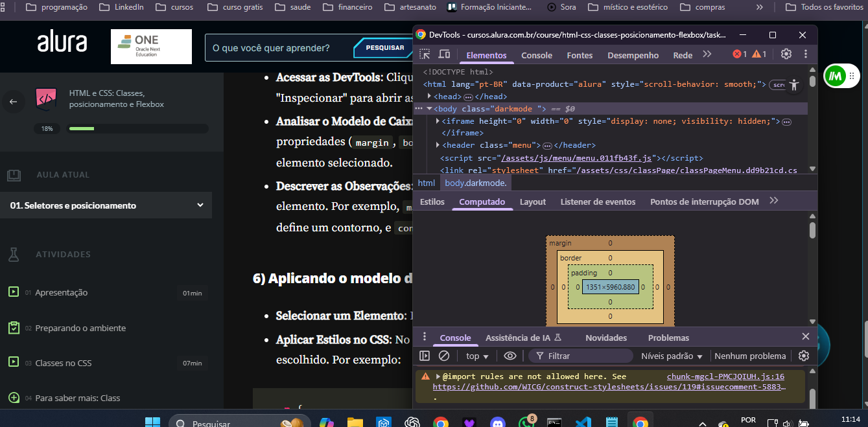The height and width of the screenshot is (427, 868).
Task: Clear the console with the clear icon
Action: tap(444, 356)
